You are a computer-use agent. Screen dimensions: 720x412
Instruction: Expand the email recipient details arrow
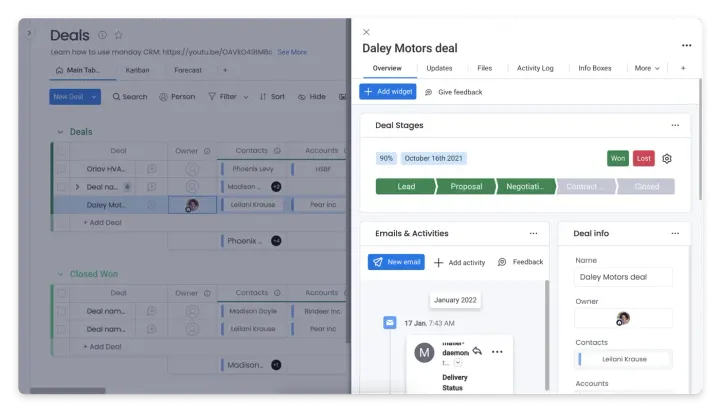pos(458,363)
